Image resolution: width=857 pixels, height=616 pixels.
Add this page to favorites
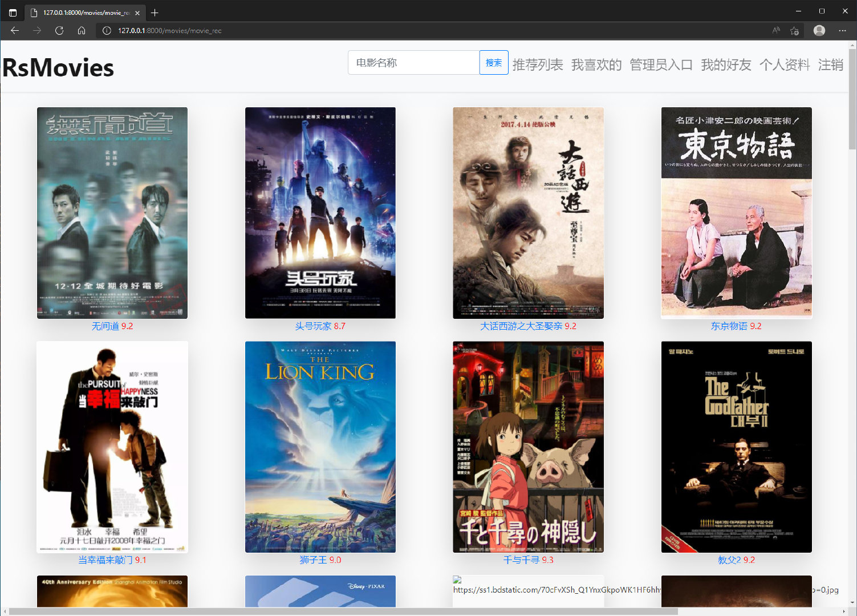794,31
